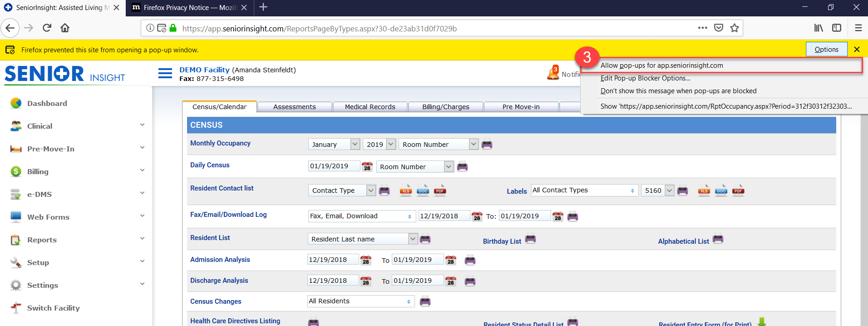This screenshot has width=868, height=326.
Task: Export Resident Contact list as DOC
Action: pyautogui.click(x=423, y=190)
